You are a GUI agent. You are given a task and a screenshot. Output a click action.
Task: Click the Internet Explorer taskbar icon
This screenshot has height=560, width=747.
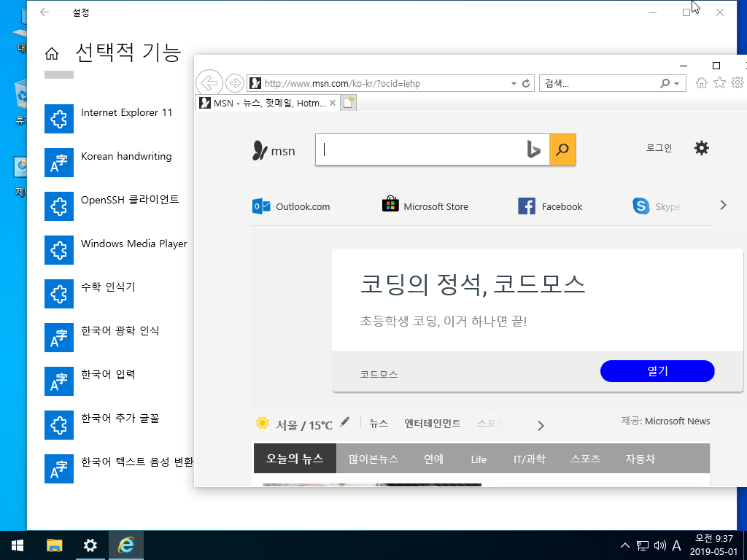125,545
